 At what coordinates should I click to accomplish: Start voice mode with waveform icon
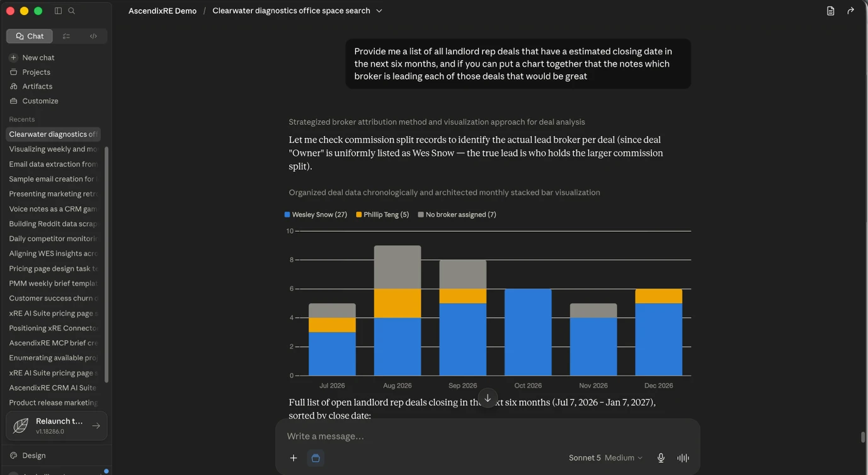683,458
